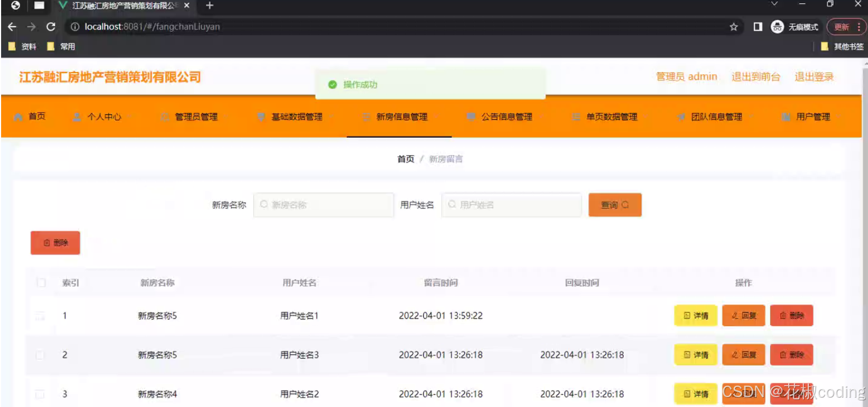Open side panel icon in browser toolbar
This screenshot has height=407, width=868.
point(758,27)
